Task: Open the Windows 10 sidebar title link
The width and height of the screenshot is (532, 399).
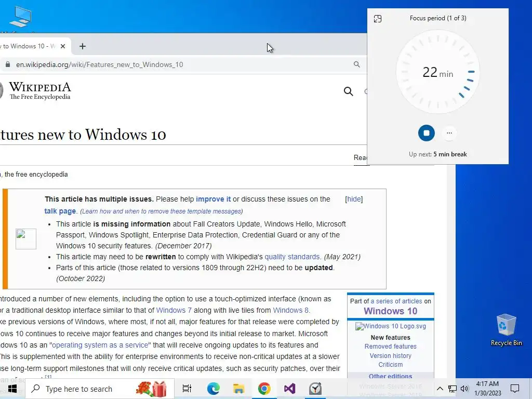Action: [x=391, y=311]
